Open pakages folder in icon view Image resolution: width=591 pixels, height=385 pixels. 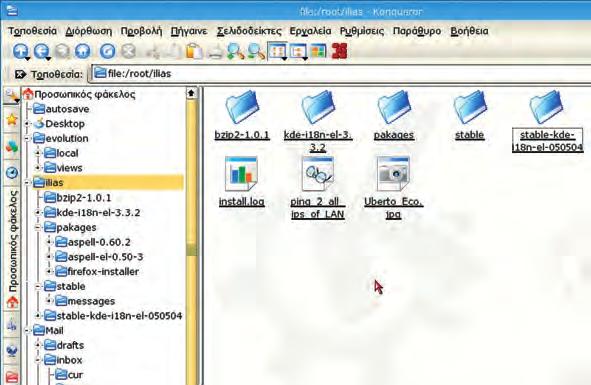394,115
